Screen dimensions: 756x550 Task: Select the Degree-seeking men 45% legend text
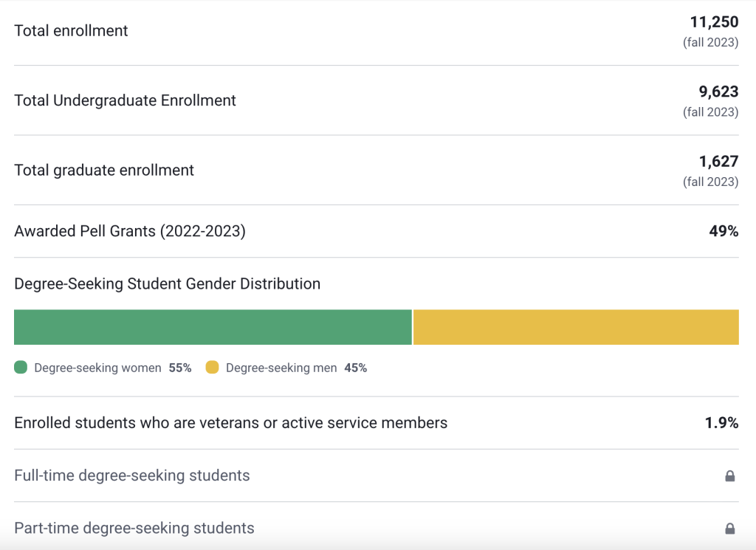pos(296,368)
